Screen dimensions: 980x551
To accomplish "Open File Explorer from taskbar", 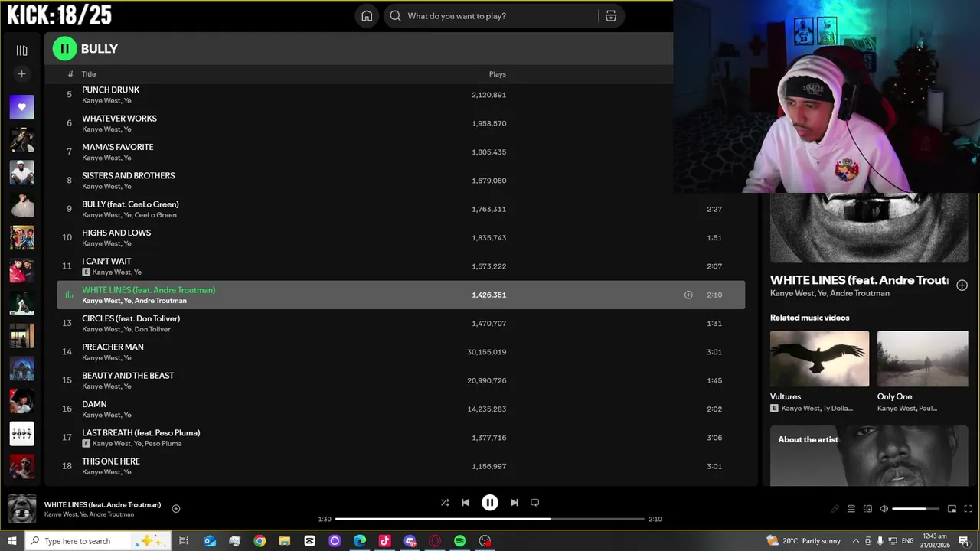I will 285,541.
